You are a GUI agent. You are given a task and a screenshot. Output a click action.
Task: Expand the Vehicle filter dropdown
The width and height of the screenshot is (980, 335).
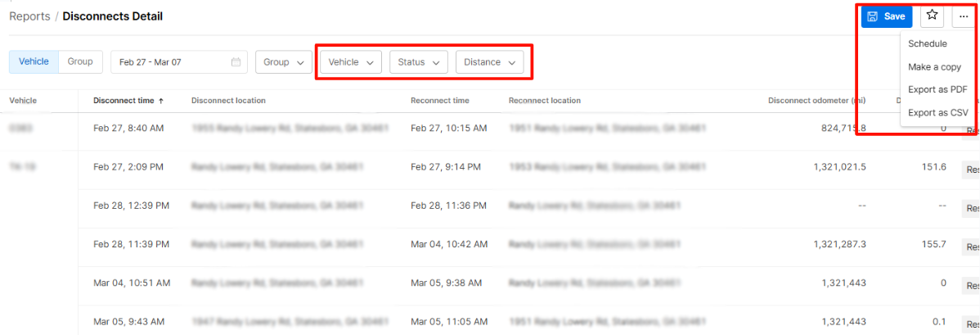351,62
